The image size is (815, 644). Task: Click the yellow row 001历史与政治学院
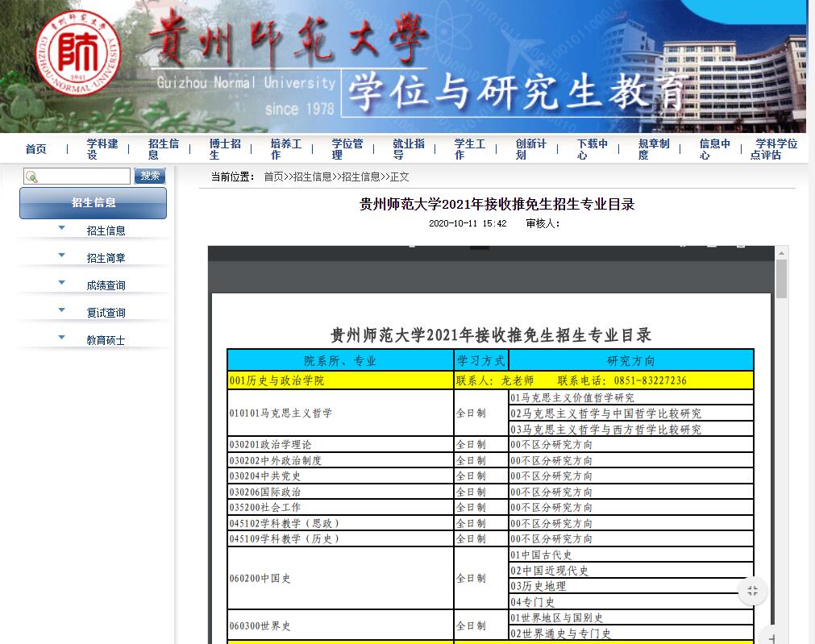click(340, 380)
